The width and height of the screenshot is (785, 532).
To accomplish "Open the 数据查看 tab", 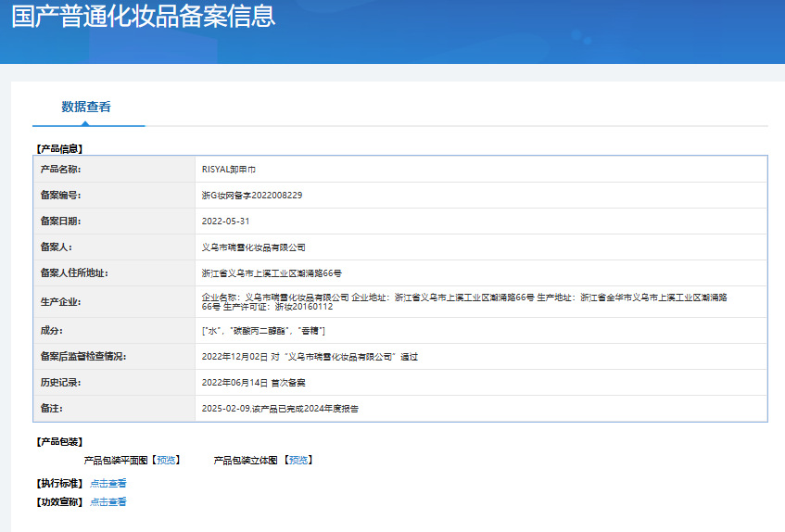I will point(86,107).
